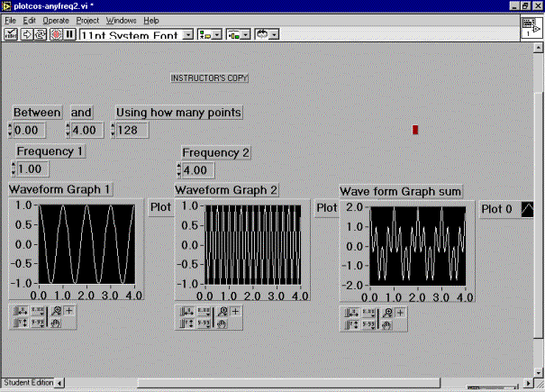The width and height of the screenshot is (545, 392).
Task: Click the stepper arrows beside Frequency 1
Action: [14, 169]
